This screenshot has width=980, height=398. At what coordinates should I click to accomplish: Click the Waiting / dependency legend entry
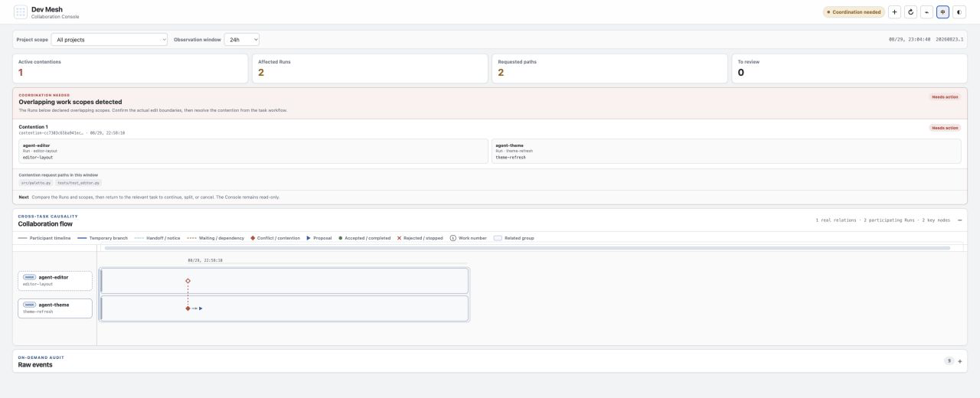[x=215, y=238]
